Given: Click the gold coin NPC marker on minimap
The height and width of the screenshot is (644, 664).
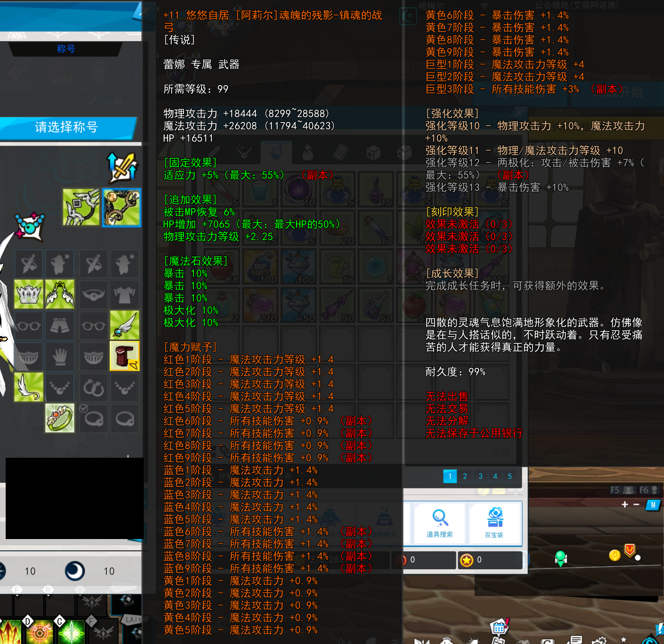Looking at the screenshot, I should point(614,555).
